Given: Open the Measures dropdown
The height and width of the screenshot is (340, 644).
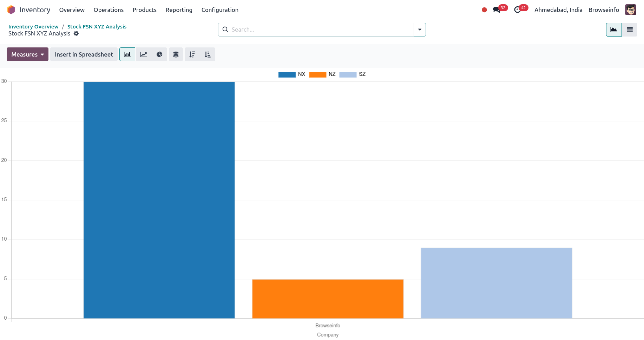Looking at the screenshot, I should pos(27,54).
